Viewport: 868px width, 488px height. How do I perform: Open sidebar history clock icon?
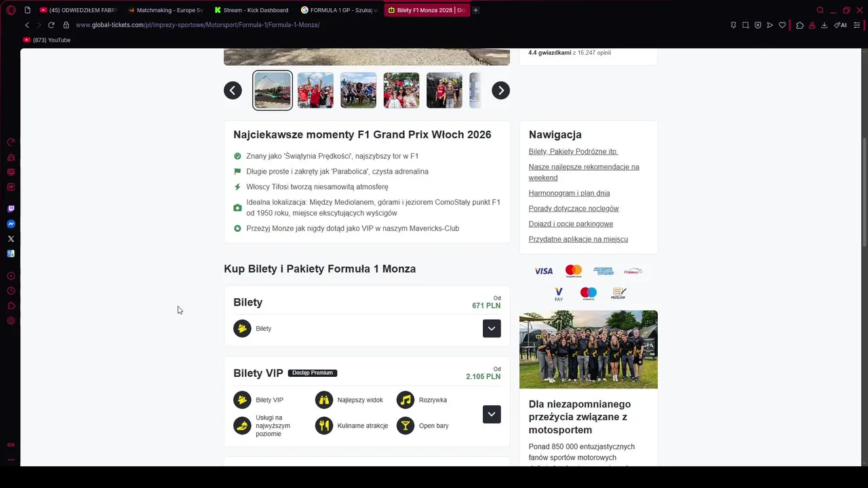coord(11,291)
